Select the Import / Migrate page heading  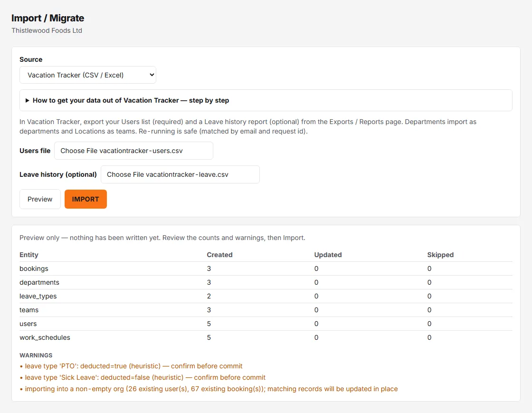[48, 18]
